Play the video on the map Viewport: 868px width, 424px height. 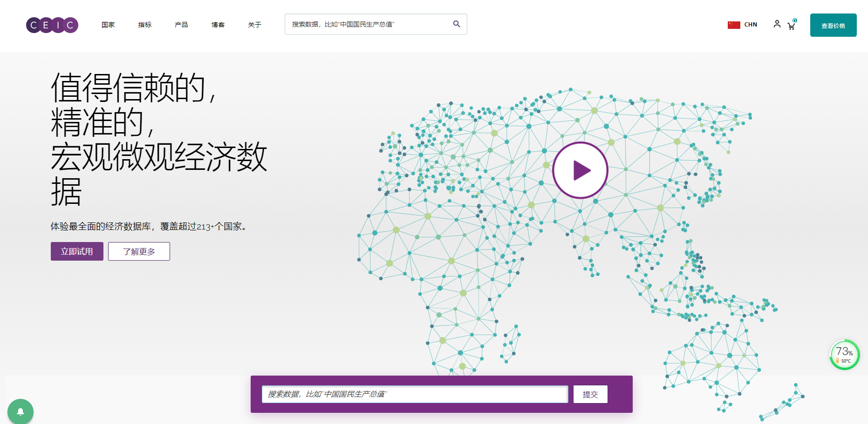click(580, 170)
